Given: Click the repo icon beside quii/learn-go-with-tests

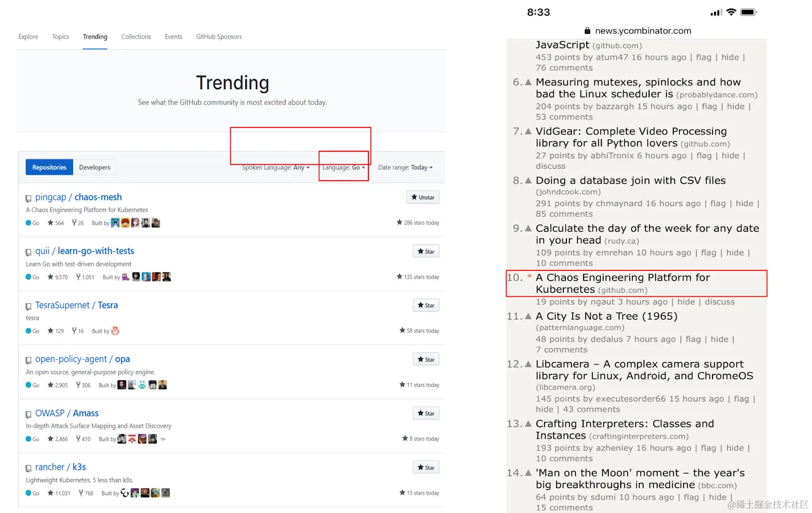Looking at the screenshot, I should pyautogui.click(x=28, y=252).
